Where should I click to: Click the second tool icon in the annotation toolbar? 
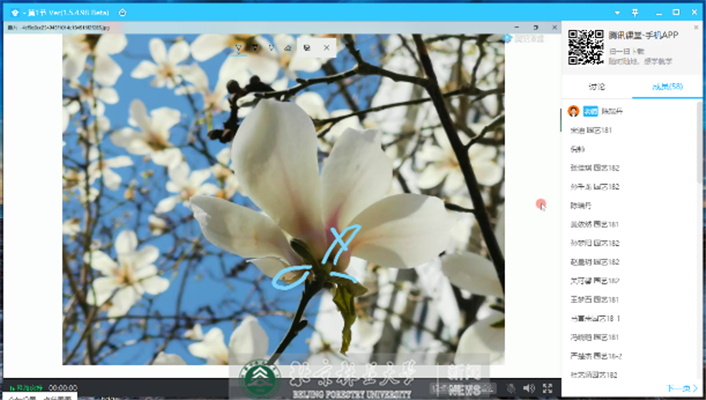coord(256,47)
